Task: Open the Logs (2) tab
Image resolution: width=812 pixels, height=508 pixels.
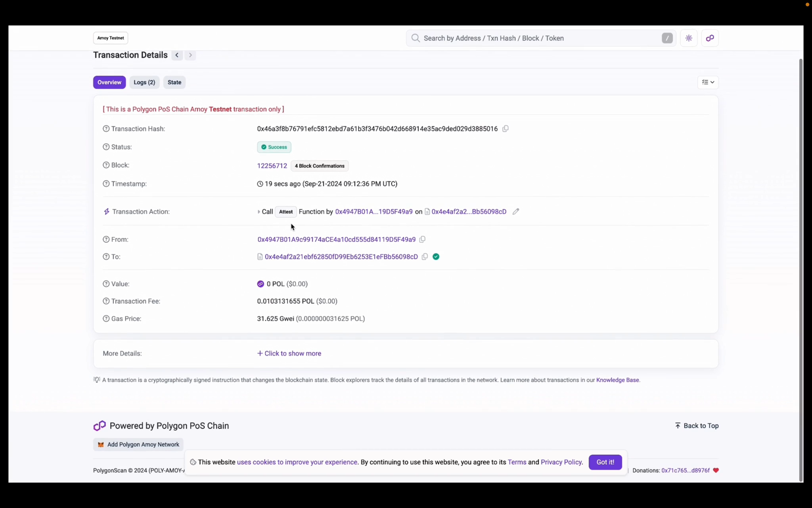Action: 144,82
